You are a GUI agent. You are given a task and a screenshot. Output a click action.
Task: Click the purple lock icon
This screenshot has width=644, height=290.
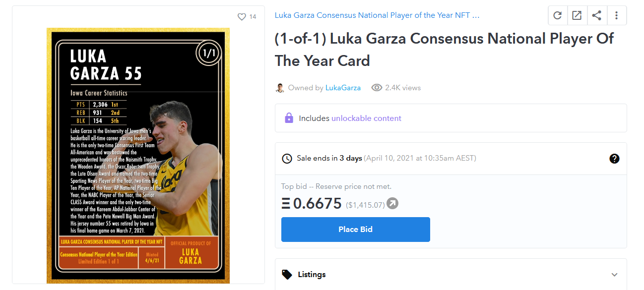pos(289,118)
